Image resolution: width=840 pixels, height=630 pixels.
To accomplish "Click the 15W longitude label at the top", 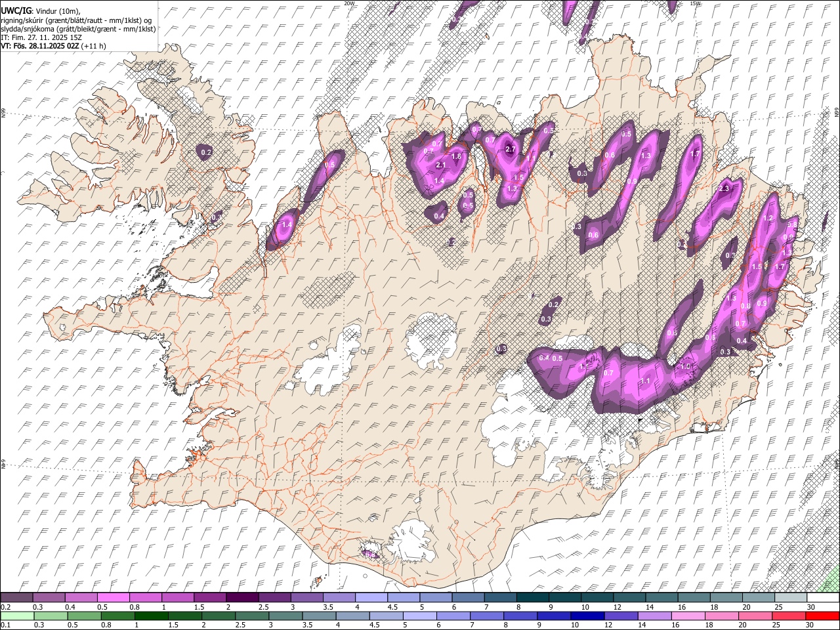I will tap(695, 3).
